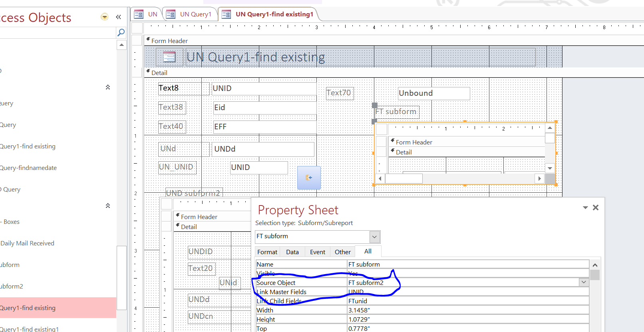Collapse the lower navigation group chevrons
Viewport: 644px width, 332px height.
point(108,206)
